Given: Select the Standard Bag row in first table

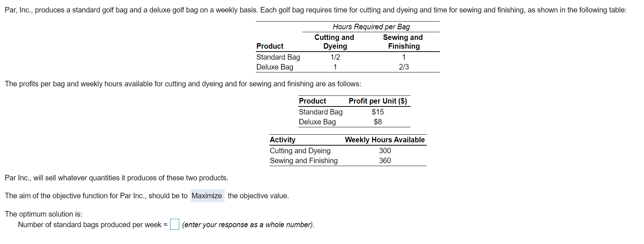Looking at the screenshot, I should point(278,57).
